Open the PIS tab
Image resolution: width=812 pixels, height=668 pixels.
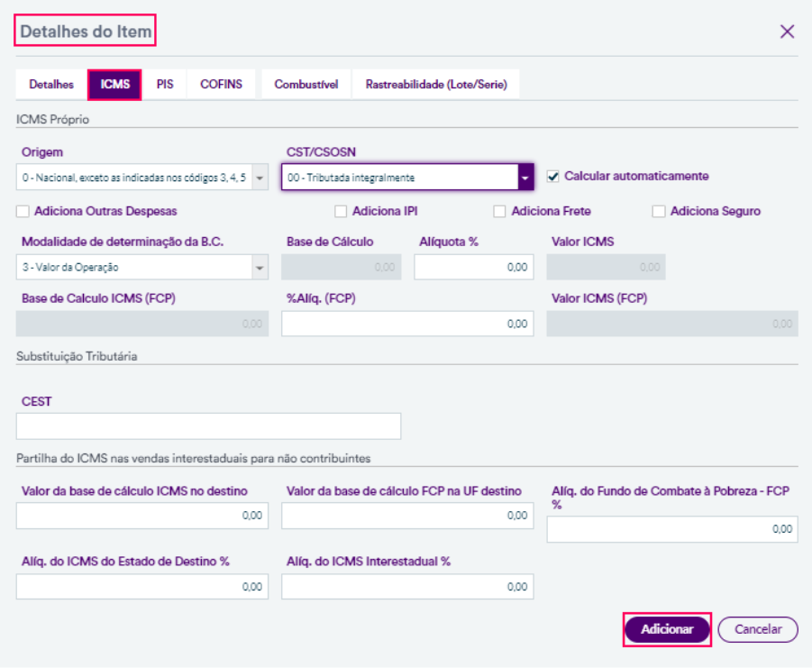(165, 85)
